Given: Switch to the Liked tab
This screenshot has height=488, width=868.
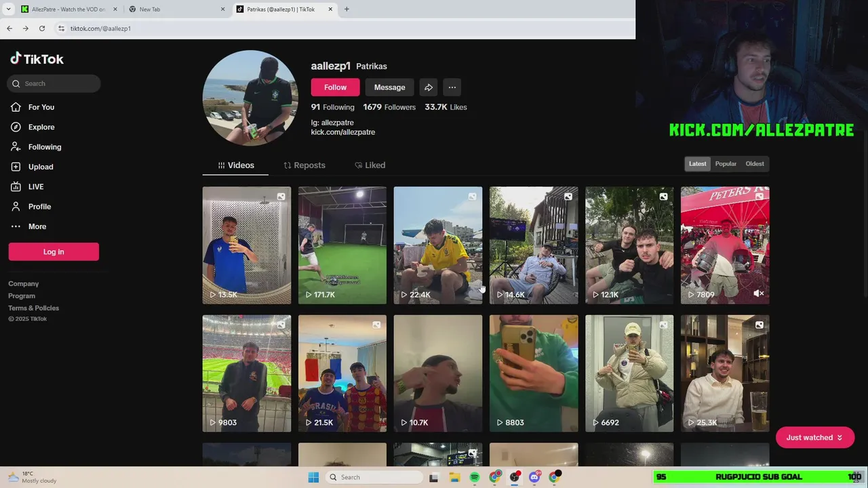Looking at the screenshot, I should pos(370,165).
